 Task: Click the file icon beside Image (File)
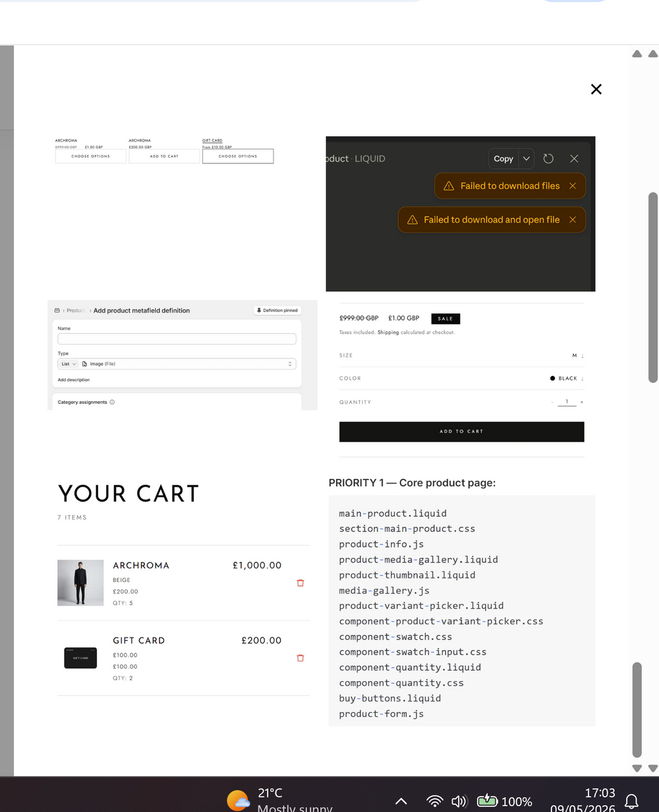click(84, 364)
